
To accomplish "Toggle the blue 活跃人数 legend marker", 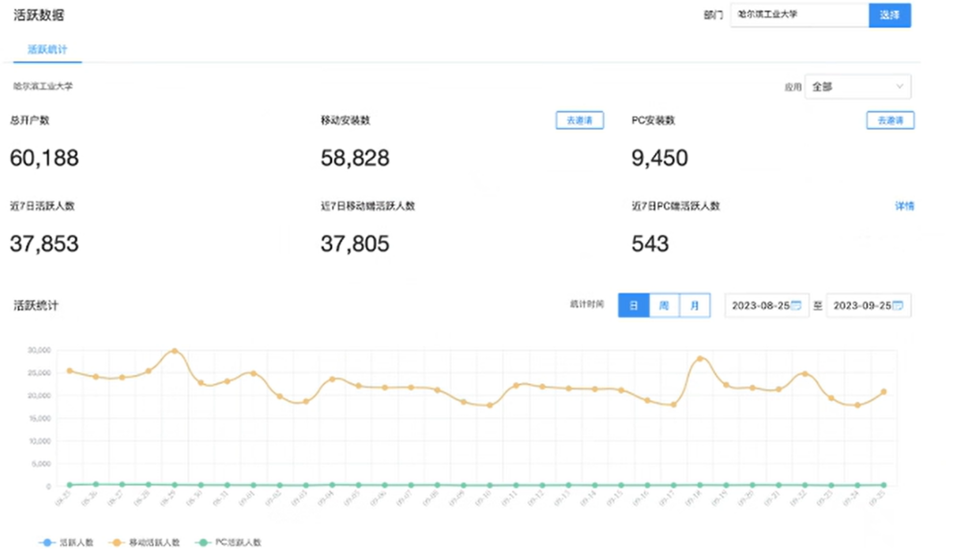I will 47,542.
